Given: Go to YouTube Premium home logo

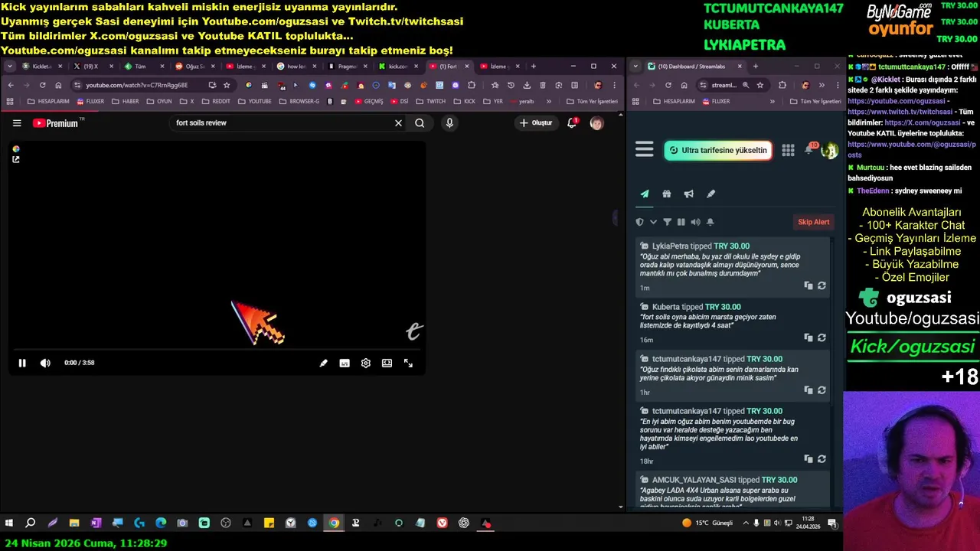Looking at the screenshot, I should coord(56,122).
